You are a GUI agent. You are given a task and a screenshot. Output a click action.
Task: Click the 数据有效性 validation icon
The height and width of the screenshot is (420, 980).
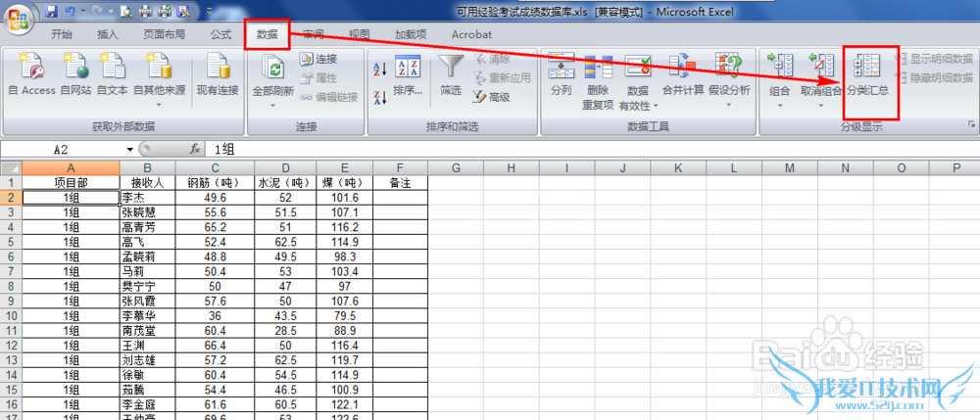click(638, 68)
